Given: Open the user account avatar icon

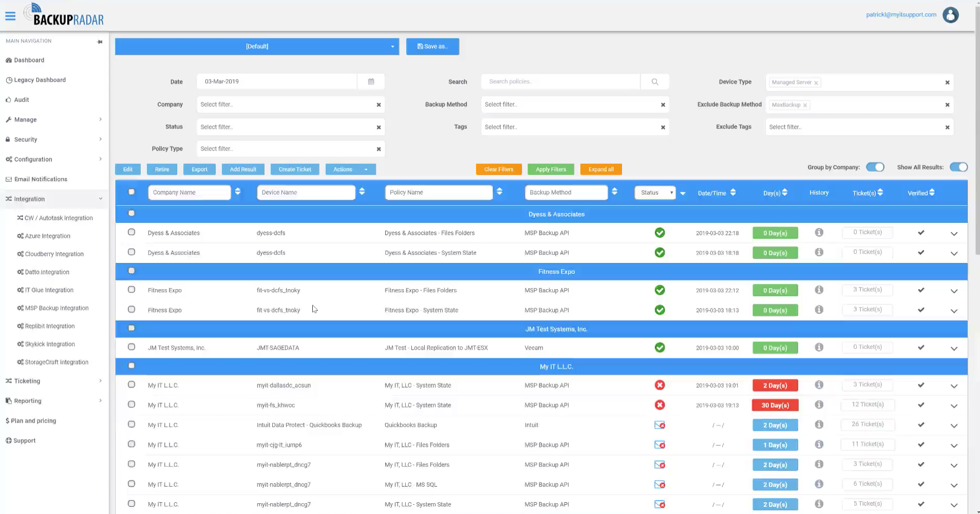Looking at the screenshot, I should pyautogui.click(x=950, y=15).
